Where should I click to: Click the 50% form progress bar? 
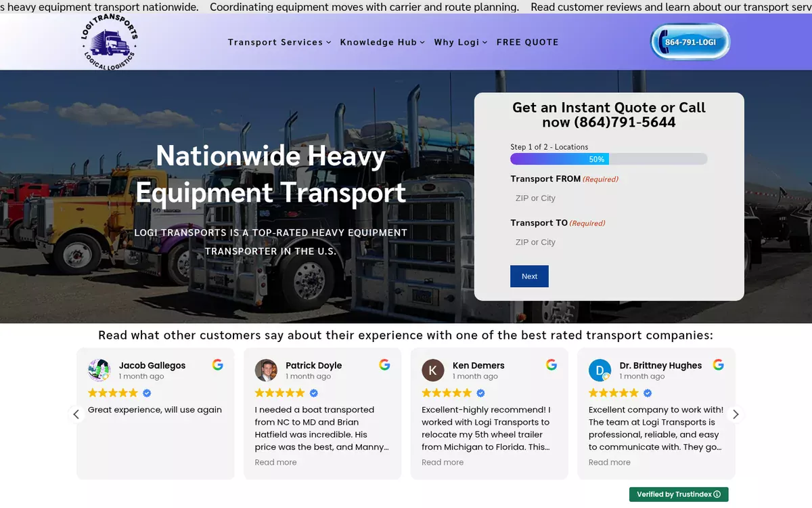[x=609, y=159]
